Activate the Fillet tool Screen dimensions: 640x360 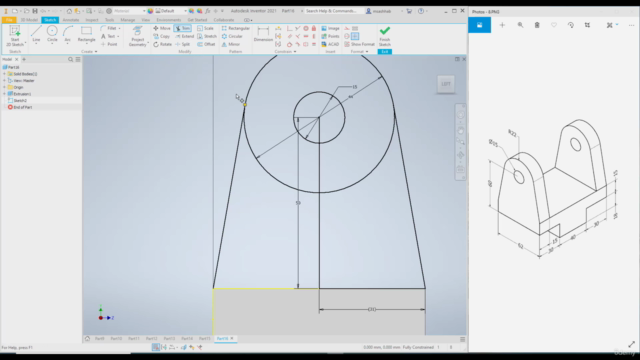coord(109,28)
